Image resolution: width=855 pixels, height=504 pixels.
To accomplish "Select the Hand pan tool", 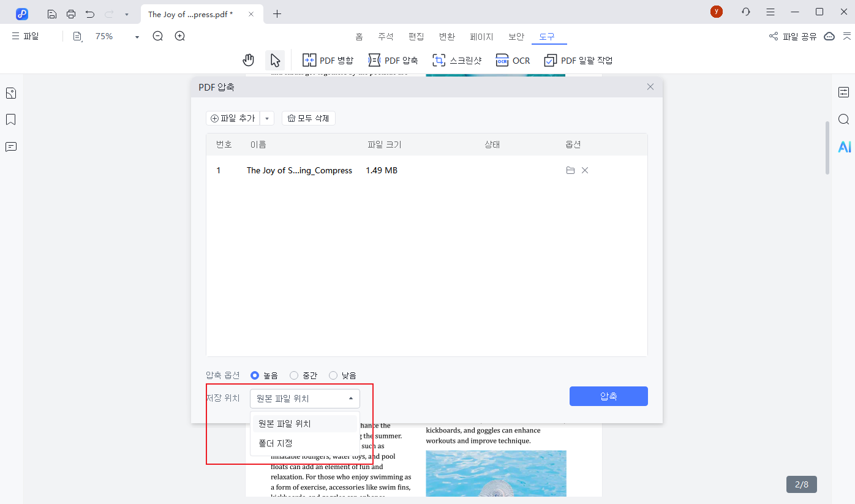I will [x=248, y=59].
